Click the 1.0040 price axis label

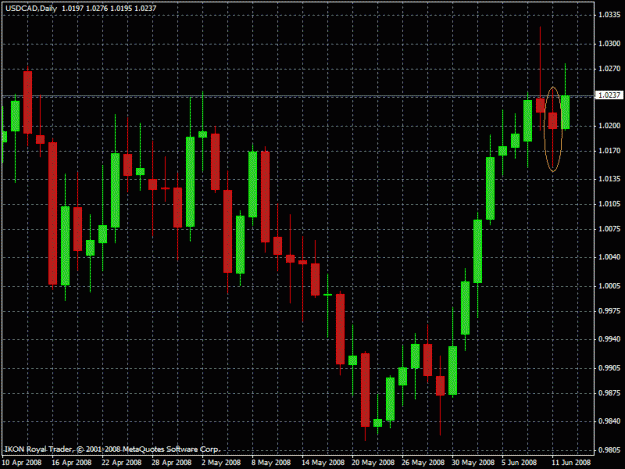pos(609,257)
